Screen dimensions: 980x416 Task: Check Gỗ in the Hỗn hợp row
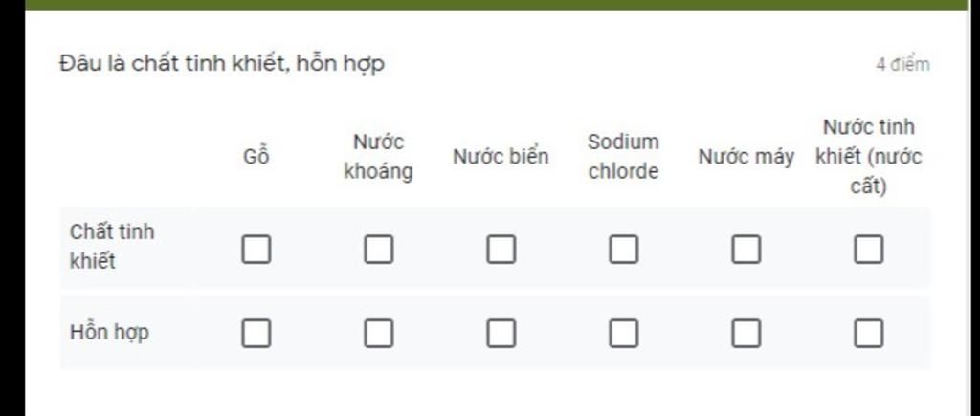point(256,333)
